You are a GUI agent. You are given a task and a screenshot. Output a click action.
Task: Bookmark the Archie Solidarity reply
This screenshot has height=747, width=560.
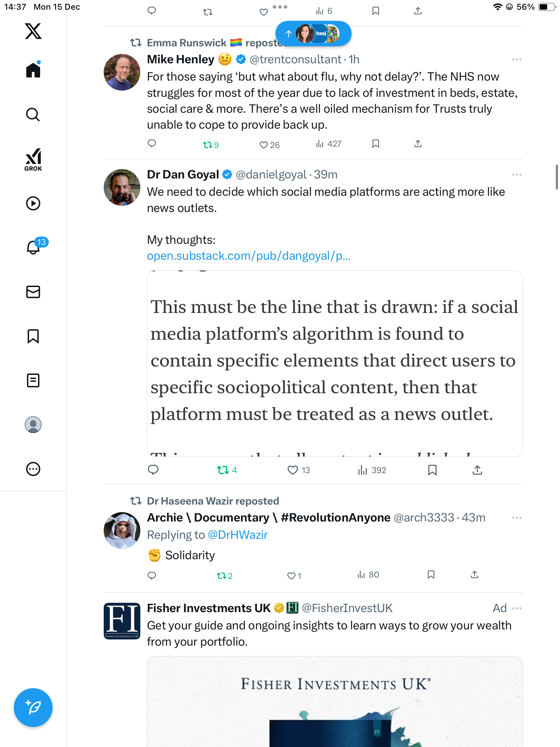pos(431,575)
